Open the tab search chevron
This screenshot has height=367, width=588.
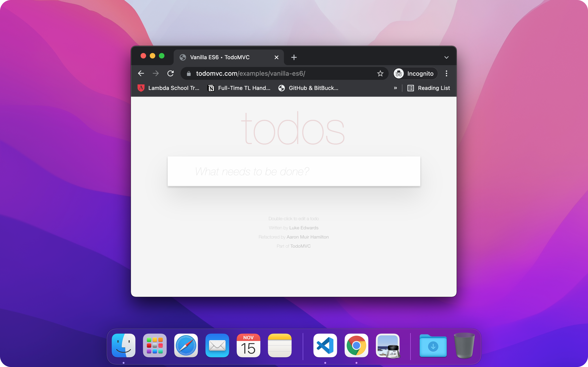(446, 57)
